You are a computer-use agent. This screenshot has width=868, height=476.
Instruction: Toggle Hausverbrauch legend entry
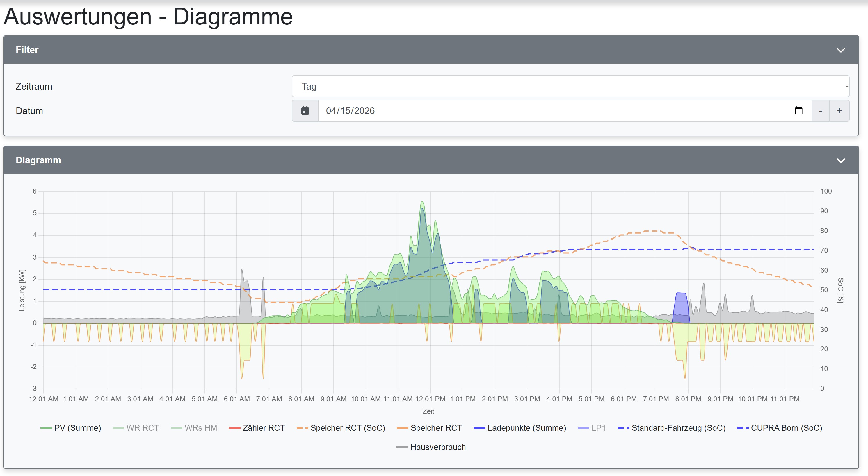click(x=438, y=447)
